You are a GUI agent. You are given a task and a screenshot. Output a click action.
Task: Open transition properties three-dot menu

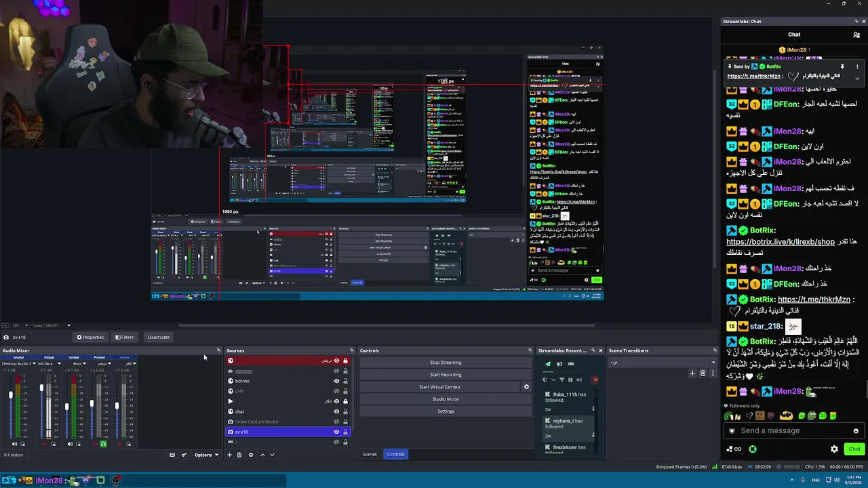(x=712, y=373)
